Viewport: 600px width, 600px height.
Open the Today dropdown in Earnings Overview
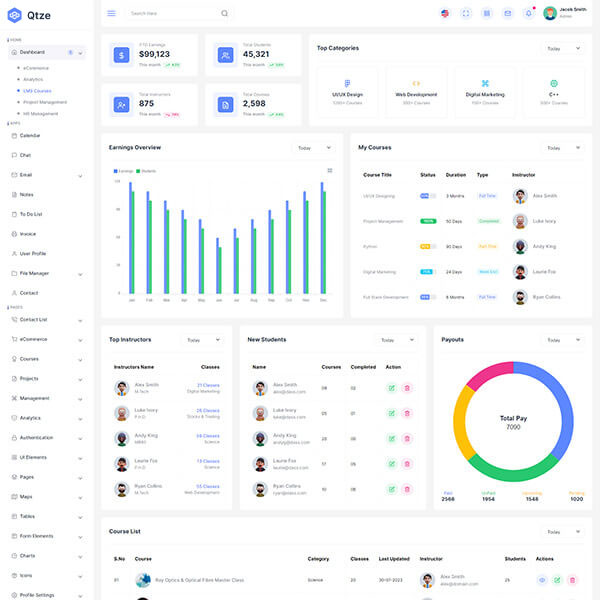coord(313,147)
